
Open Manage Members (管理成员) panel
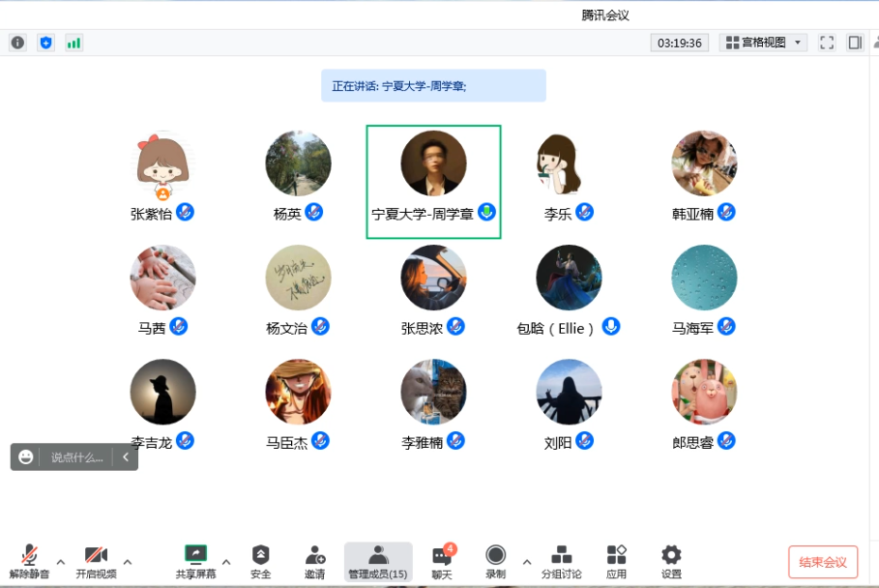tap(377, 561)
